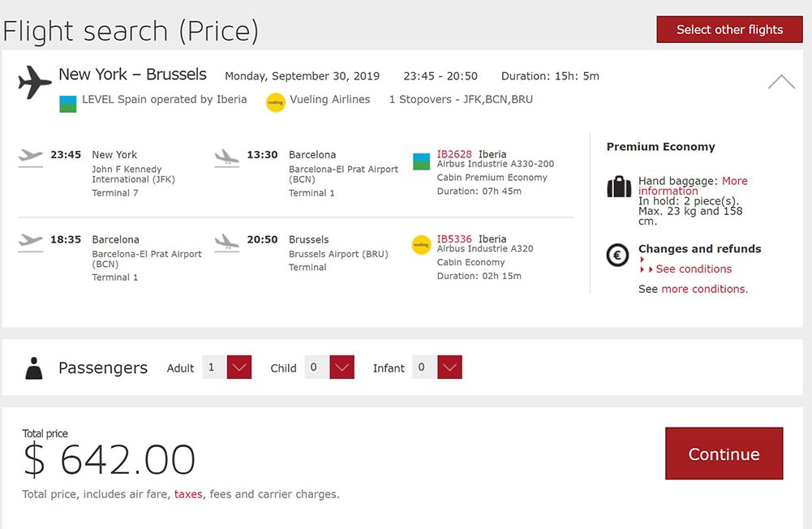Screen dimensions: 812x529
Task: Click the airplane icon beside New York – Brussels
Action: 35,83
